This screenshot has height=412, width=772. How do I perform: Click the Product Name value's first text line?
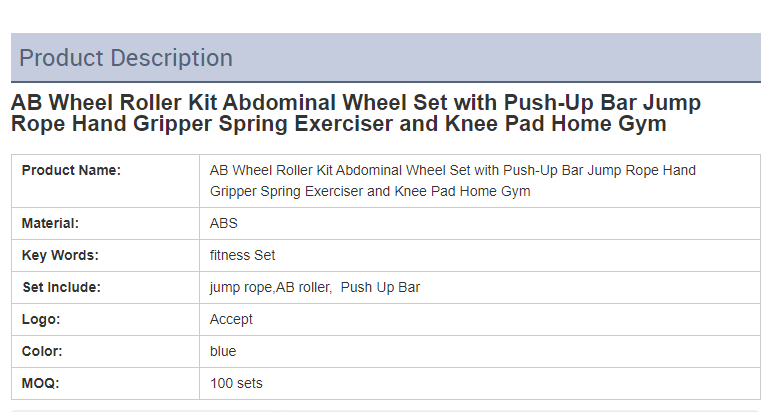click(x=452, y=170)
